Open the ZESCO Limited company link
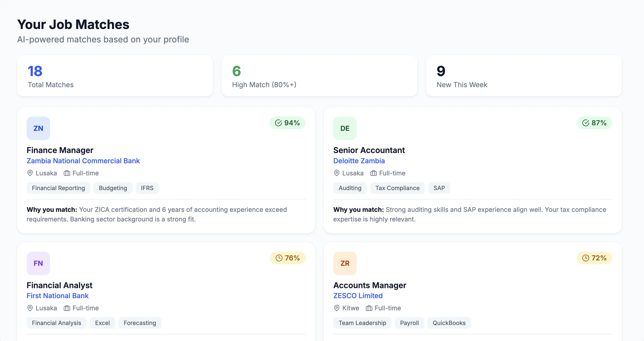644x341 pixels. coord(358,296)
